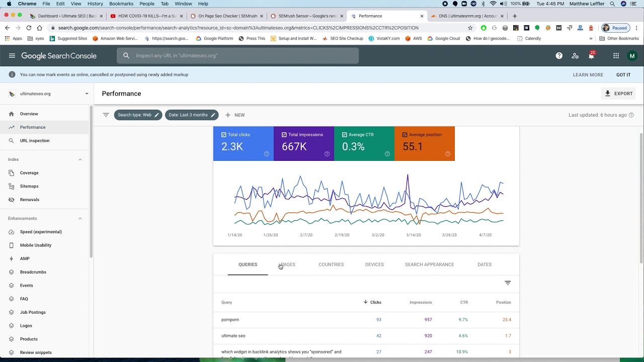Screen dimensions: 644x362
Task: Click the Average position help icon
Action: (448, 154)
